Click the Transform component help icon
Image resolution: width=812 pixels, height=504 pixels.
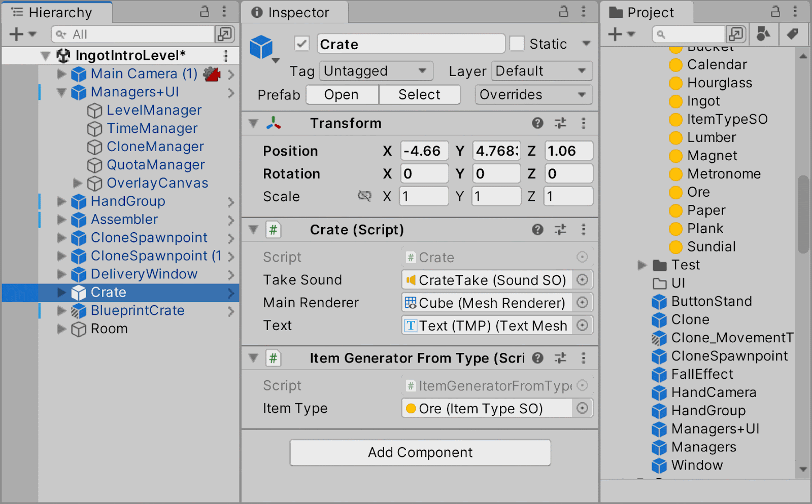pos(537,123)
